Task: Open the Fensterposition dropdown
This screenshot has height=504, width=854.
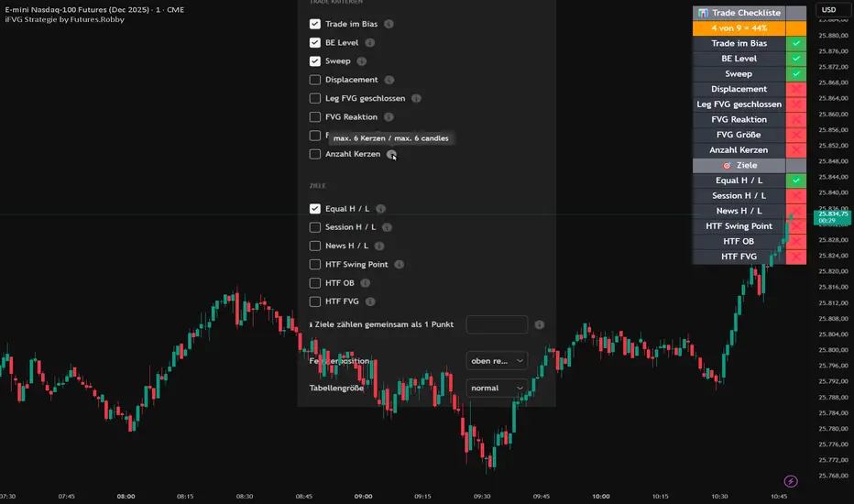Action: pos(497,361)
